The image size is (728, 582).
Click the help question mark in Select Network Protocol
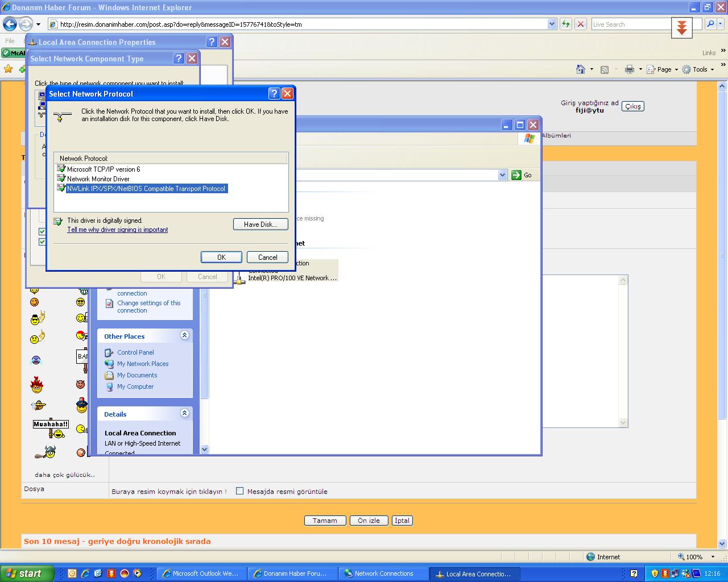274,93
